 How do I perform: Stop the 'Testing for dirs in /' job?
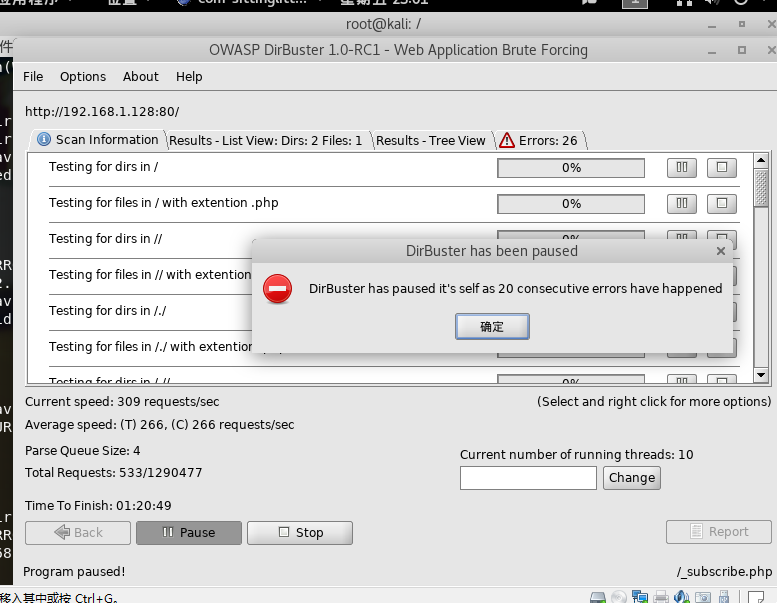(x=722, y=167)
